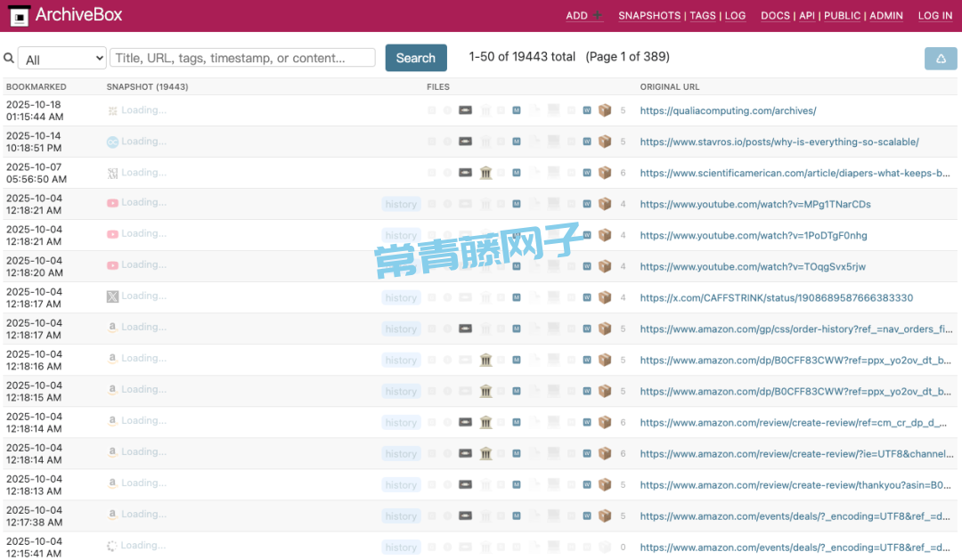The height and width of the screenshot is (560, 962).
Task: Open the WARC 'W' icon for stavros.io row
Action: [587, 142]
